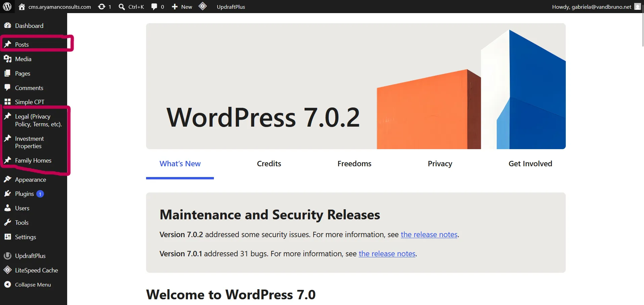Click the pin icon beside Family Homes
The width and height of the screenshot is (644, 305).
[x=7, y=160]
